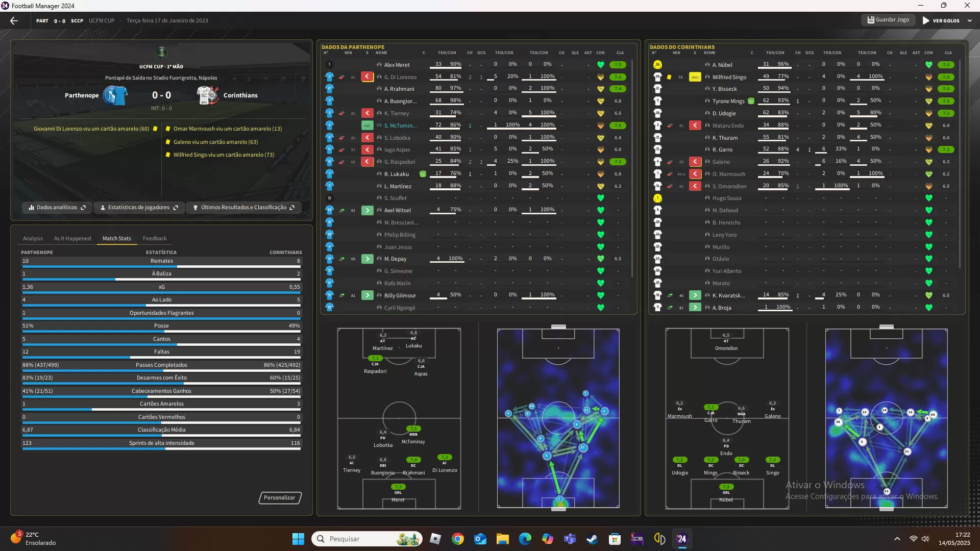Sort Parthenope table by NOME column
980x551 pixels.
(381, 53)
